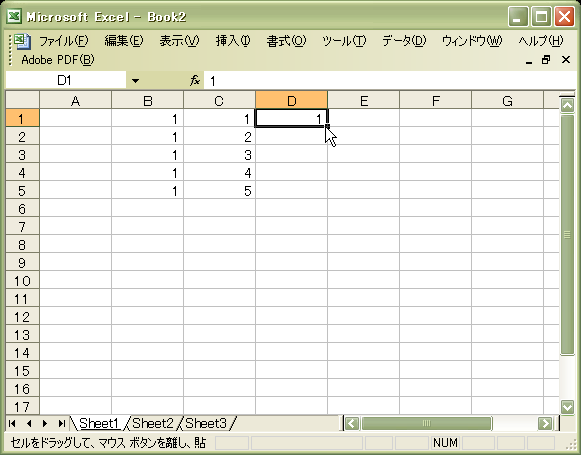Click previous sheet tab navigation arrow
Screen dimensions: 581x455
[x=29, y=423]
